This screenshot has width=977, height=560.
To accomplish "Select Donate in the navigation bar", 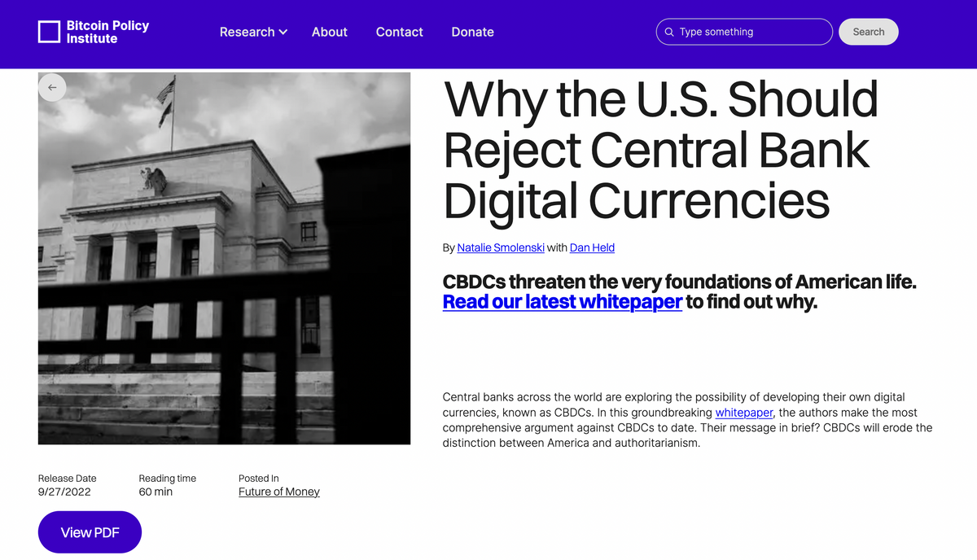I will (472, 32).
